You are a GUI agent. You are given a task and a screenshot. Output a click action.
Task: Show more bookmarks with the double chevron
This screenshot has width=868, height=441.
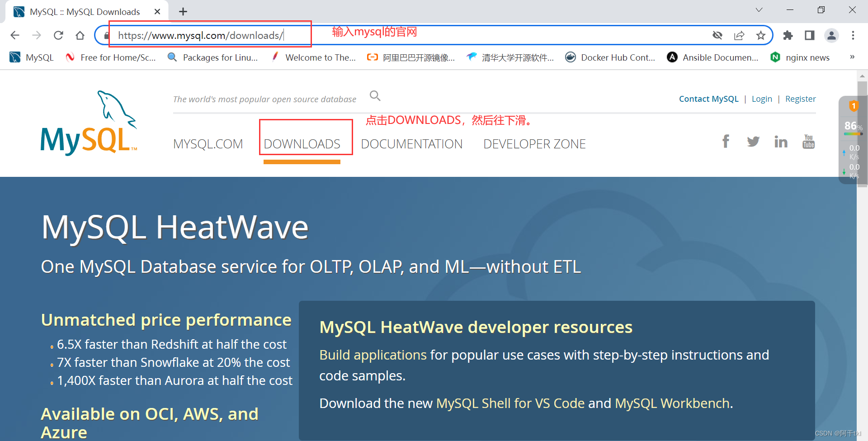[852, 57]
